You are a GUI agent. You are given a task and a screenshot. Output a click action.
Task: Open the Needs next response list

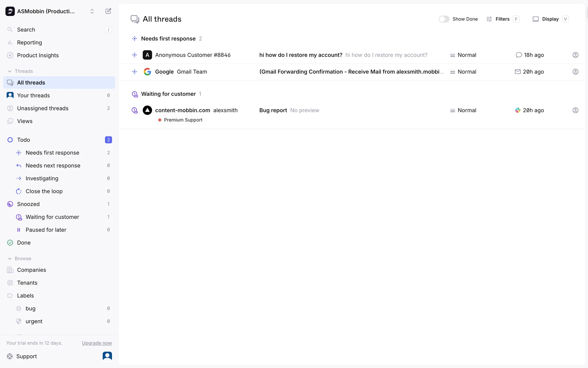pos(53,166)
